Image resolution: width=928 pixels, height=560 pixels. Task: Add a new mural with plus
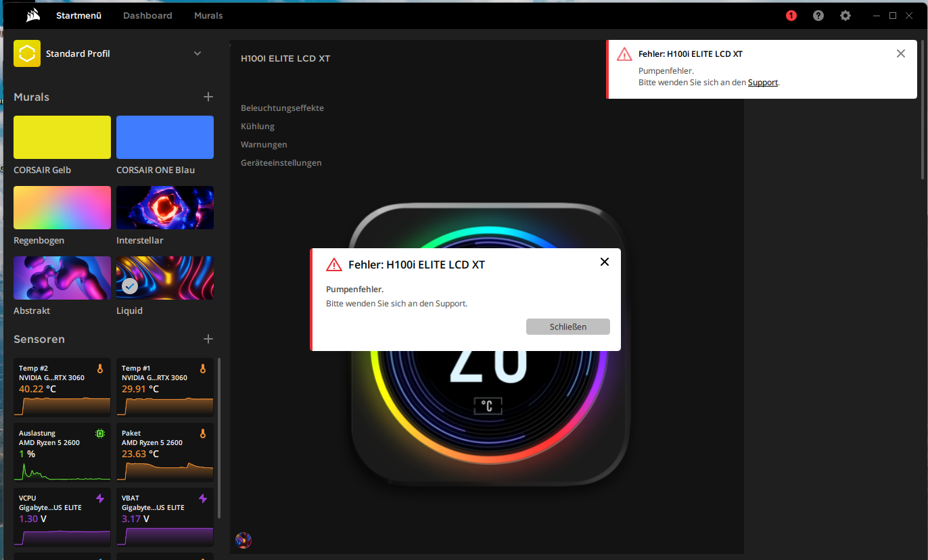[208, 97]
